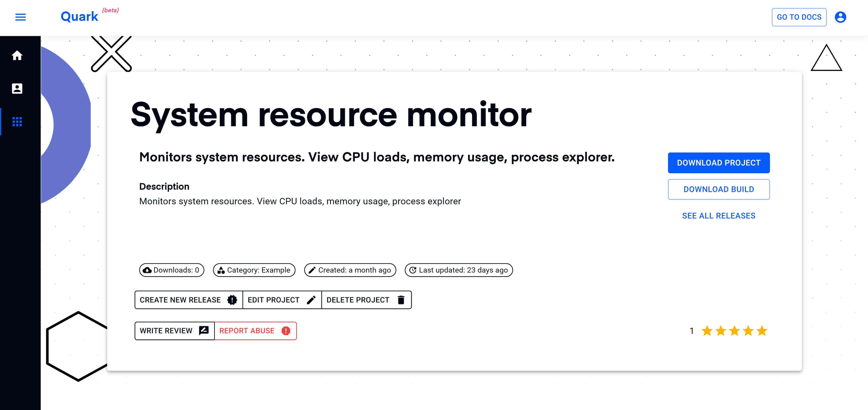Click DOWNLOAD PROJECT button

tap(719, 163)
